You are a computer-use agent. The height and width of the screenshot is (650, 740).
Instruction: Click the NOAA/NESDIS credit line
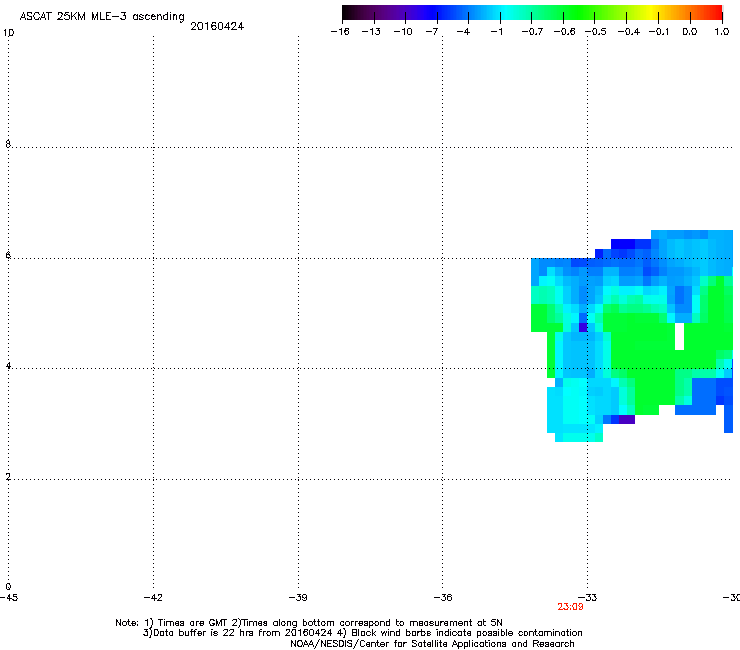(x=432, y=644)
